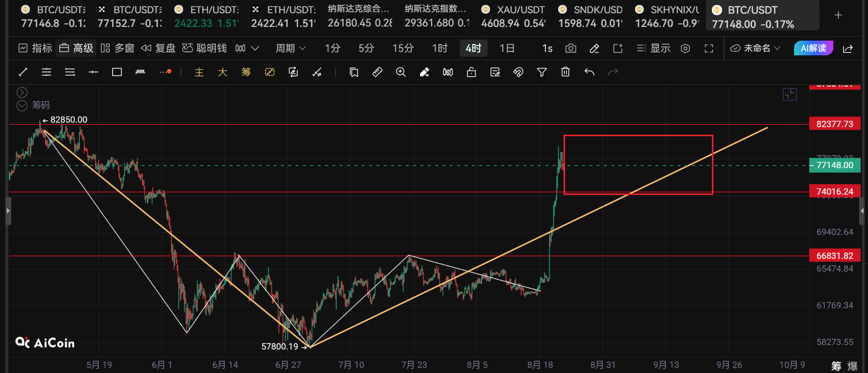868x373 pixels.
Task: Expand the collapsed indicator legend arrow
Action: coord(22,92)
